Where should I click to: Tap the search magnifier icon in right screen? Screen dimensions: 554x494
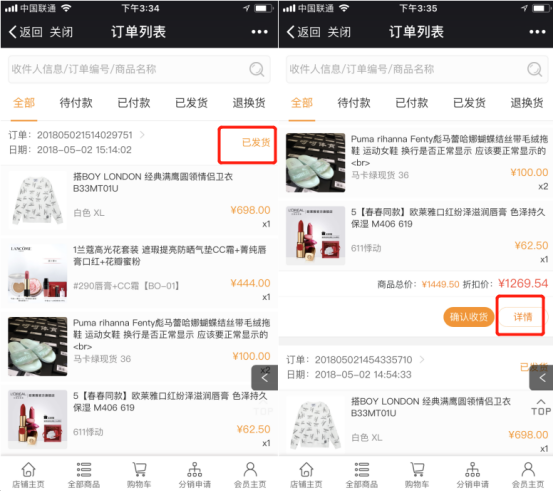[x=534, y=69]
